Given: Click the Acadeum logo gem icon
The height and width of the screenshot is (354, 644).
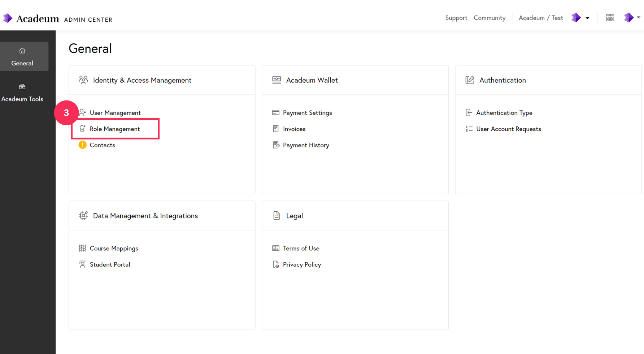Looking at the screenshot, I should (x=8, y=18).
